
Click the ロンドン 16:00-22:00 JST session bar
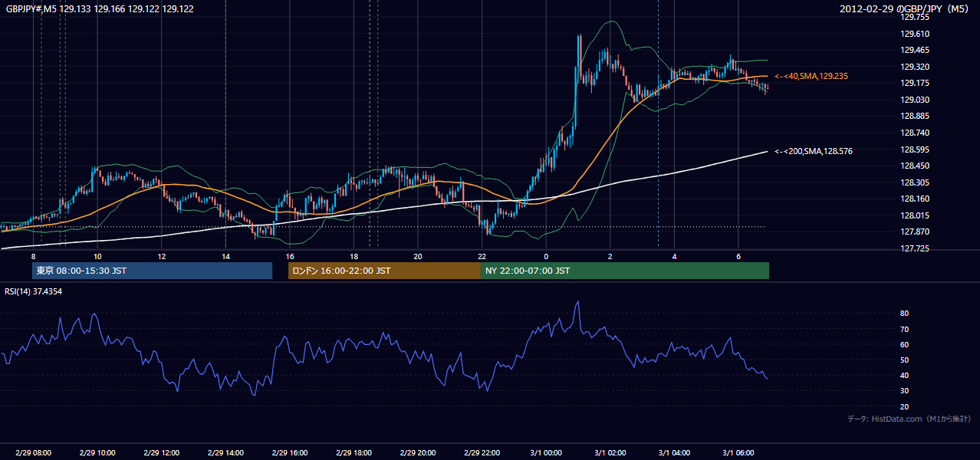tap(384, 271)
